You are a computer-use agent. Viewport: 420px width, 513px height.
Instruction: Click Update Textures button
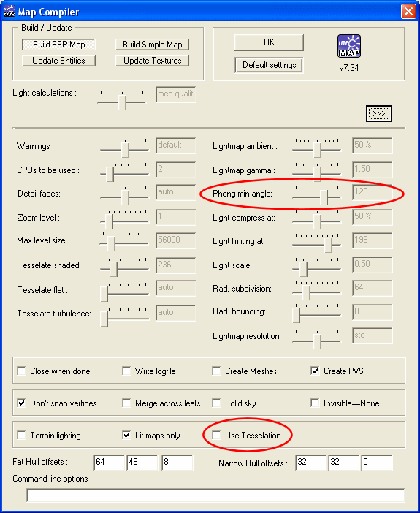(x=153, y=61)
